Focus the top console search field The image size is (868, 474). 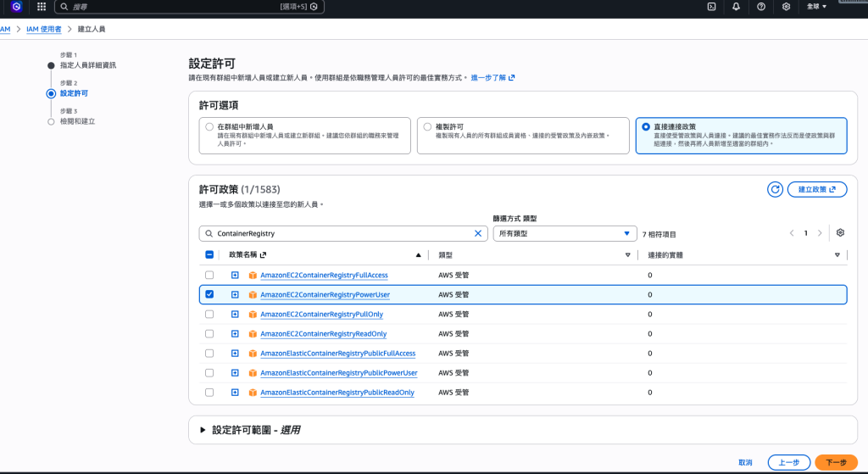click(x=189, y=7)
